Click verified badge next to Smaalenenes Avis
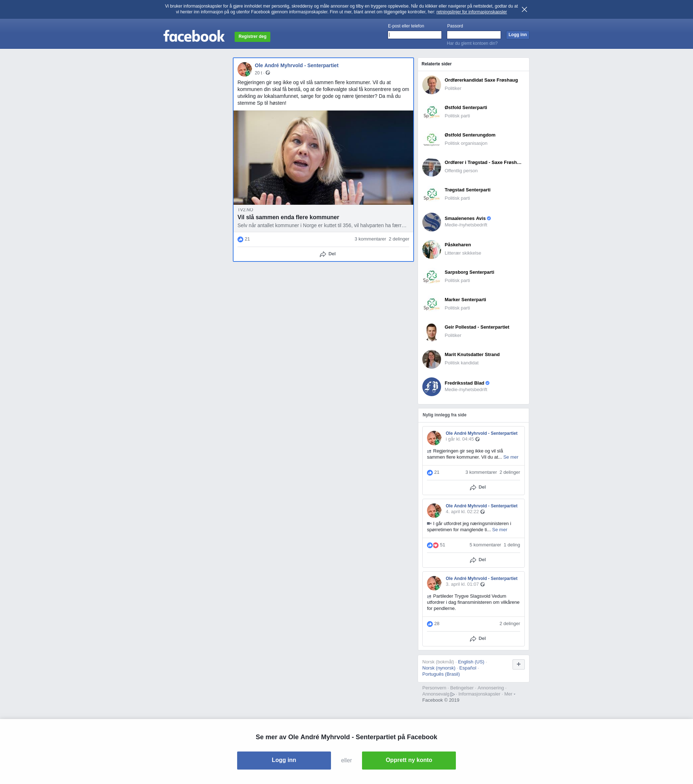 489,218
